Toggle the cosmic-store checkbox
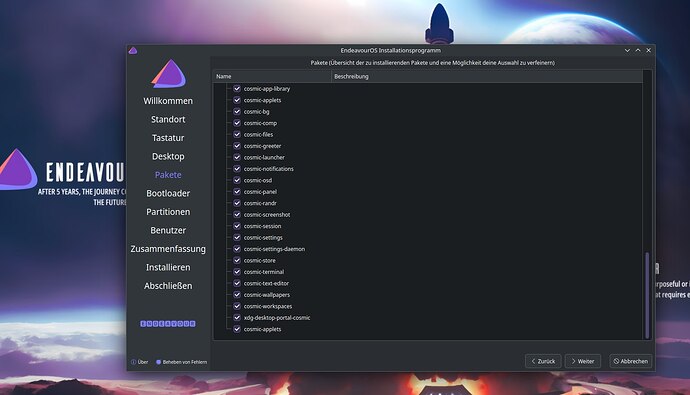 (x=237, y=260)
